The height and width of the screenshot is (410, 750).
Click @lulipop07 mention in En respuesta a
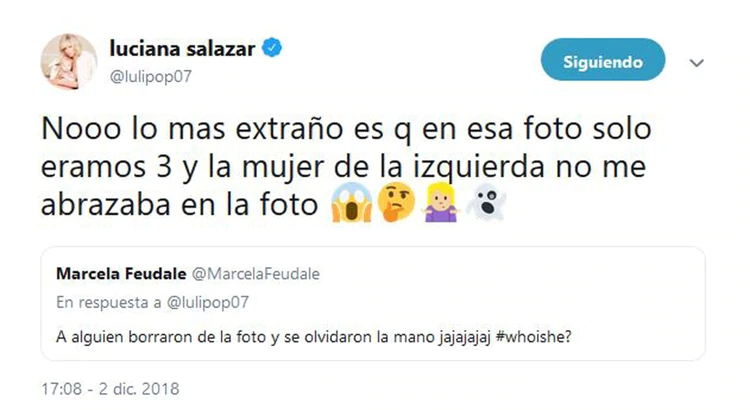208,302
